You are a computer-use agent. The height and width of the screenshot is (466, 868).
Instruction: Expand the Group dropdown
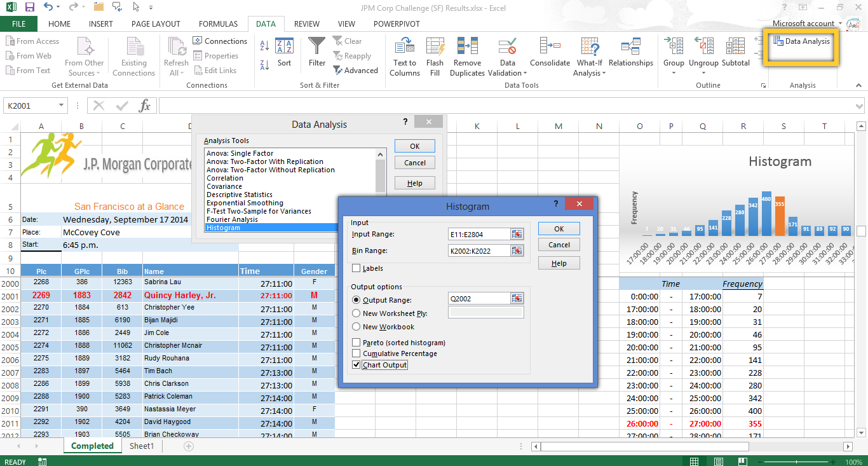click(674, 72)
